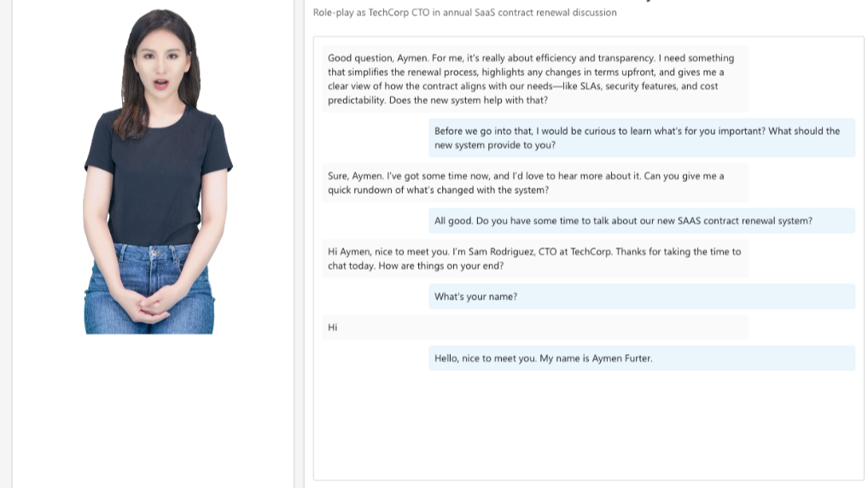Select the "What's your name?" message bubble
Screen dimensions: 868x488
(640, 297)
